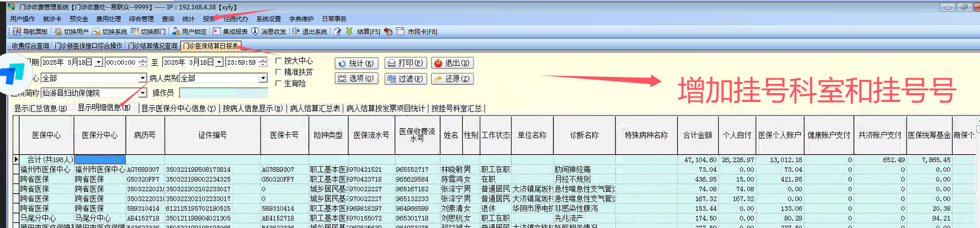
Task: Click the cell with name 陈雪鸿
Action: click(x=452, y=179)
